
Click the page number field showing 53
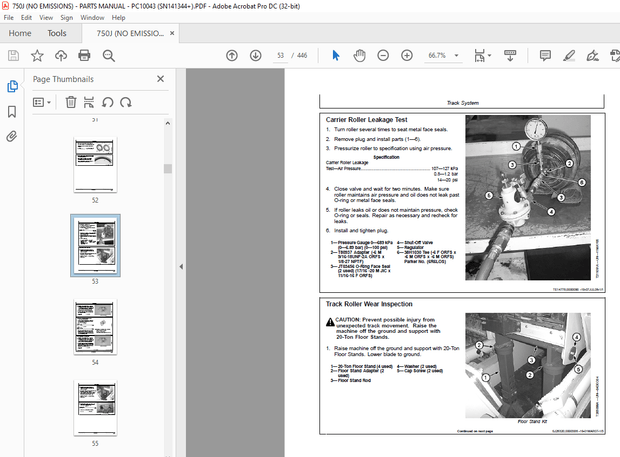point(280,55)
